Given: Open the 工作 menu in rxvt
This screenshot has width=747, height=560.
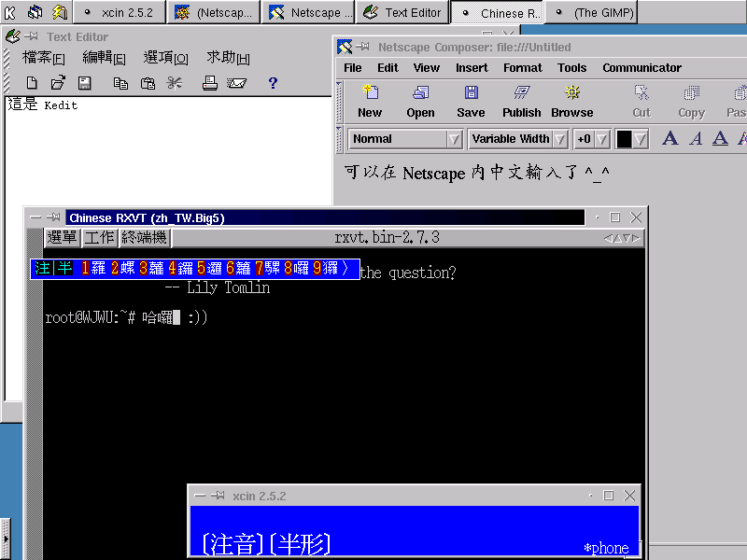Looking at the screenshot, I should tap(99, 238).
